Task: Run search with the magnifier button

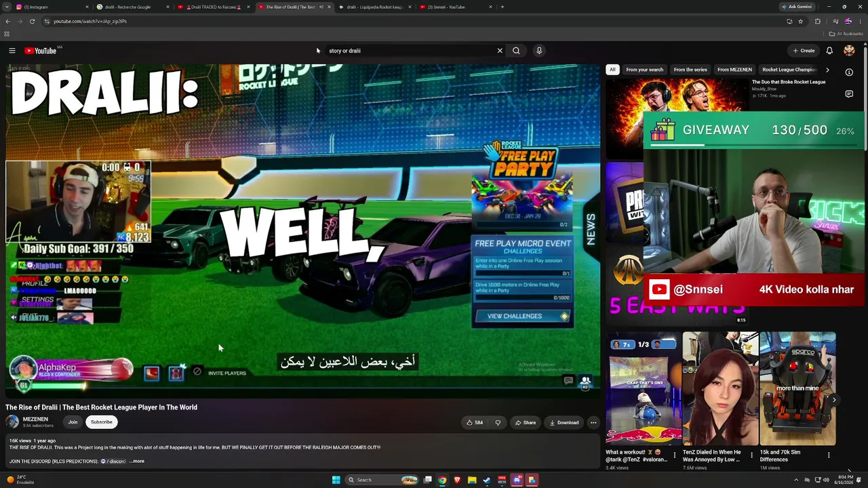Action: [516, 51]
